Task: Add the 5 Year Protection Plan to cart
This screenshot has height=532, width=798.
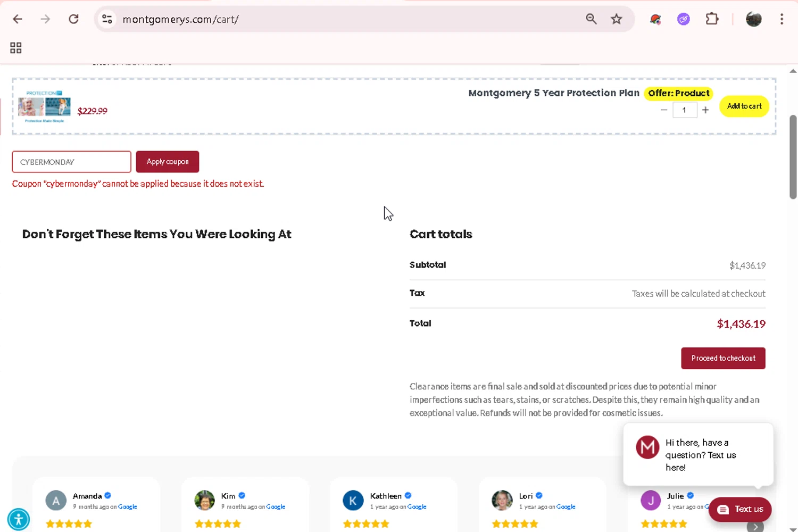Action: point(744,106)
